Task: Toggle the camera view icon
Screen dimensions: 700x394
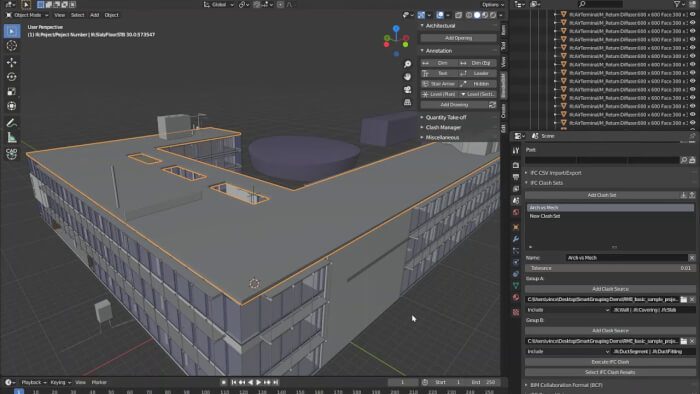Action: (x=407, y=90)
